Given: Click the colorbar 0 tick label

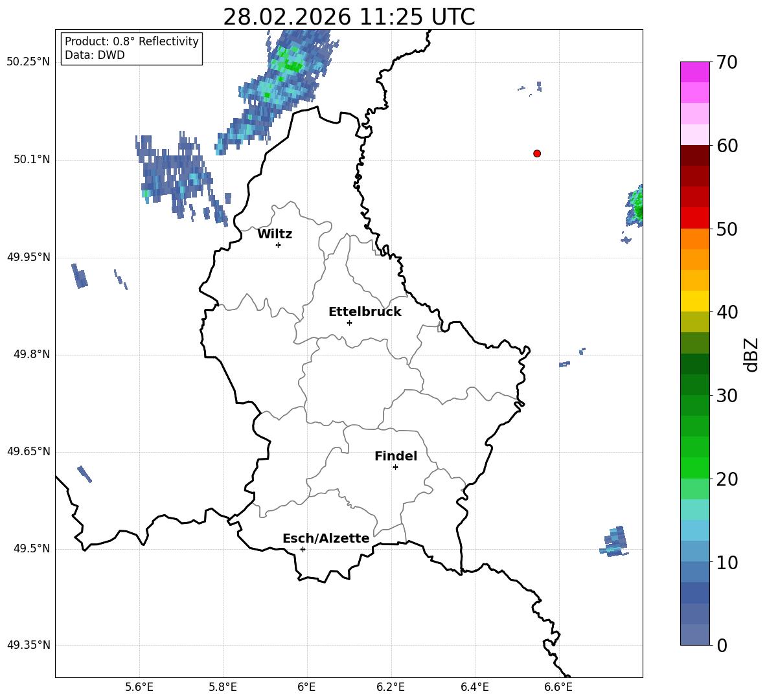Looking at the screenshot, I should tap(722, 645).
